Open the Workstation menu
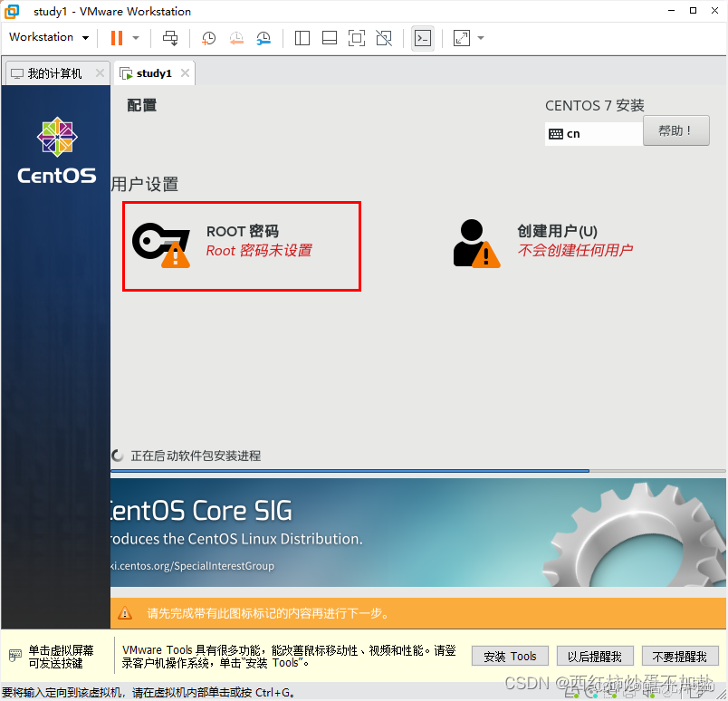Image resolution: width=728 pixels, height=701 pixels. [x=49, y=37]
